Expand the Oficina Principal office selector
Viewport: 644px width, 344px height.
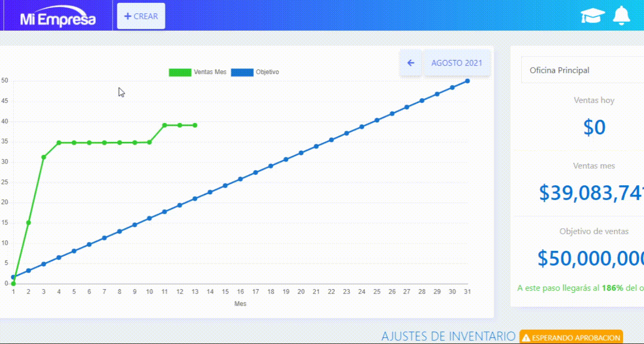(x=582, y=70)
